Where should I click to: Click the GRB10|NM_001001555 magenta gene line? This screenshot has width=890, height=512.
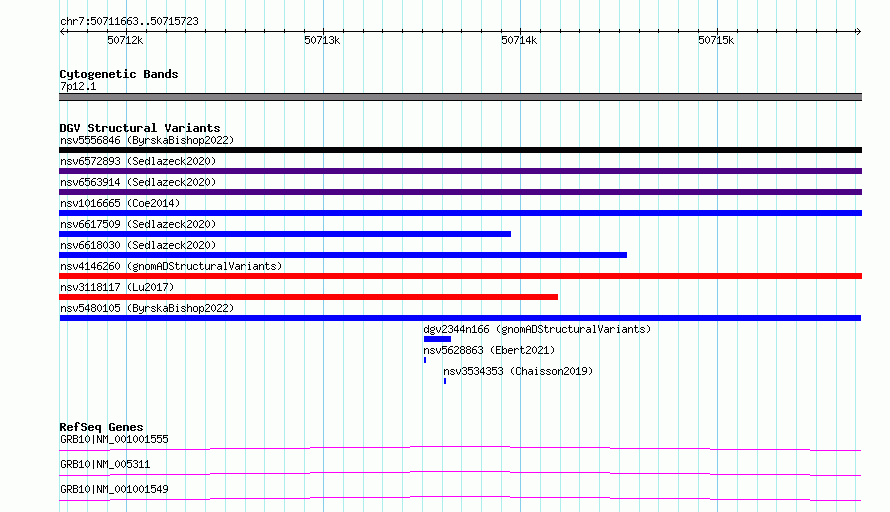[460, 448]
